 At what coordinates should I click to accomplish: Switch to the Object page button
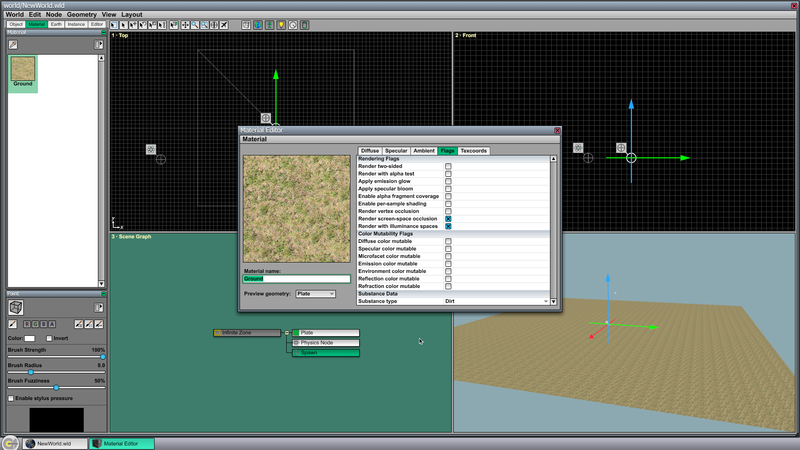pos(16,24)
